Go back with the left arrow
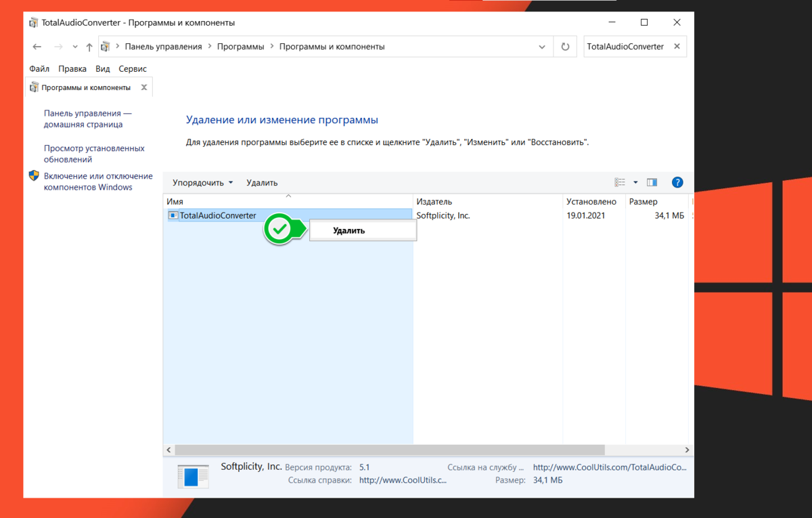Screen dimensions: 812x518 click(x=37, y=47)
